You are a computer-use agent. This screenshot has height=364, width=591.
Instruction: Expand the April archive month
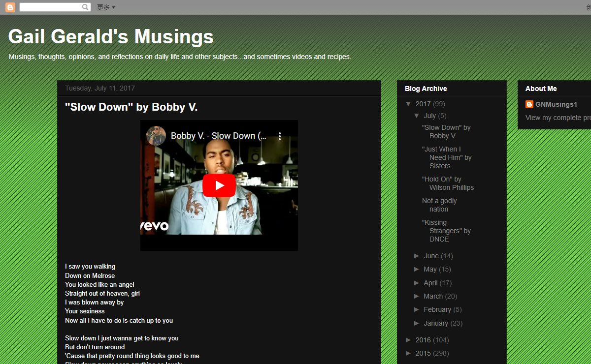click(x=417, y=283)
